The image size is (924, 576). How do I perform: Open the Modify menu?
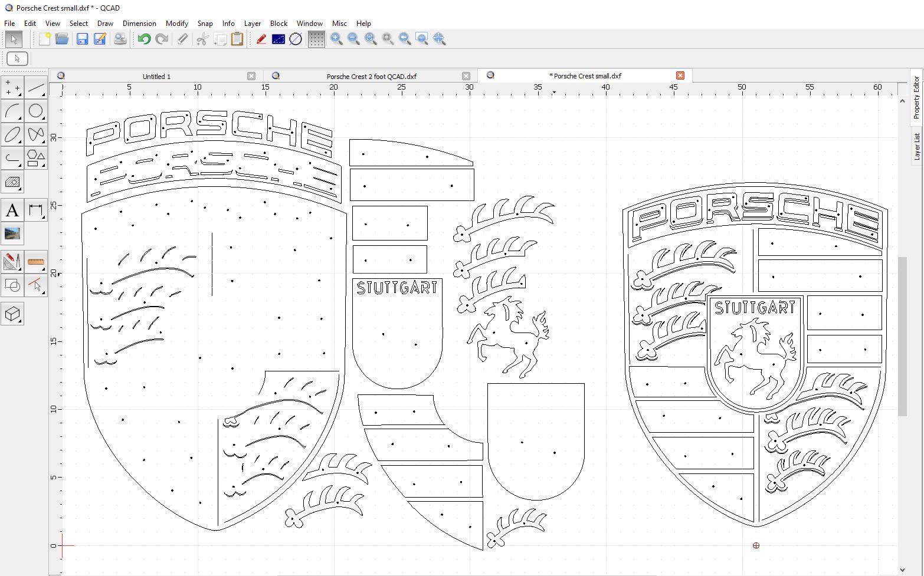click(x=176, y=24)
